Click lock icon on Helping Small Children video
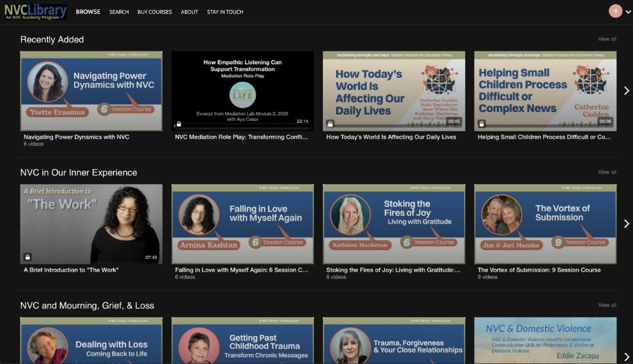 pos(482,124)
